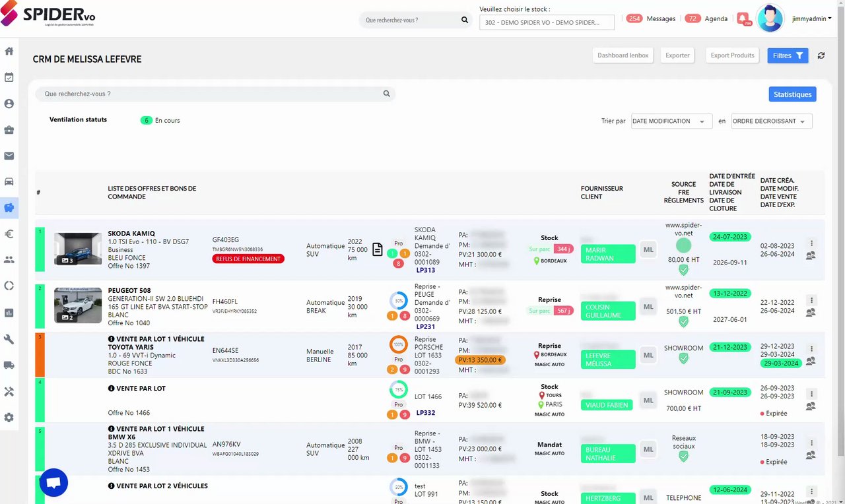
Task: Click the Exporter button
Action: click(x=677, y=55)
